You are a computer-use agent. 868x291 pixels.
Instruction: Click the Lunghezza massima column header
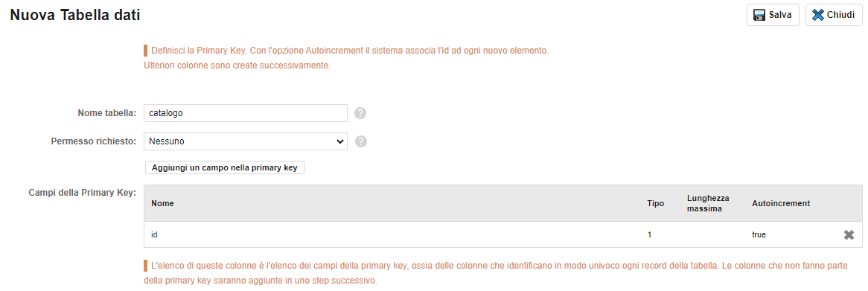[x=708, y=203]
